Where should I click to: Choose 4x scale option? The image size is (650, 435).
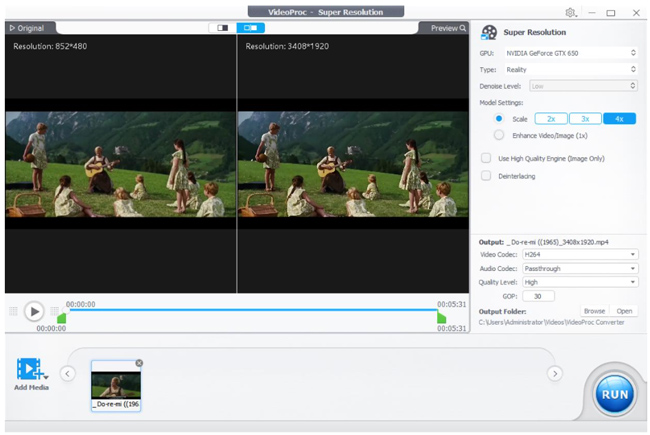(619, 119)
